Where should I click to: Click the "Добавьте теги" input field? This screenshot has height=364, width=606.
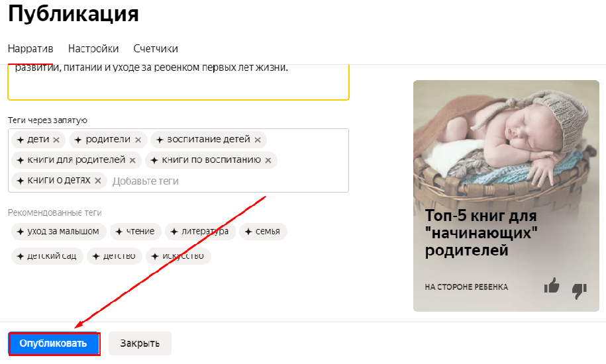click(x=228, y=181)
